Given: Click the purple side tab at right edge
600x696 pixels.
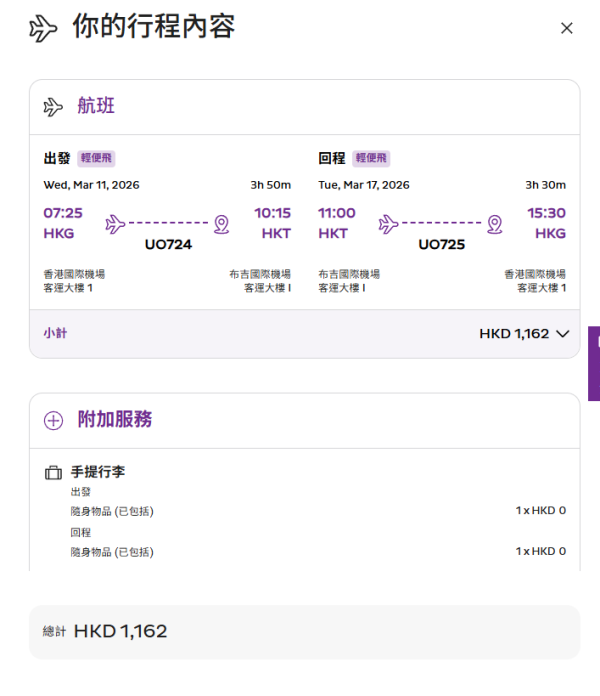Looking at the screenshot, I should [x=594, y=364].
